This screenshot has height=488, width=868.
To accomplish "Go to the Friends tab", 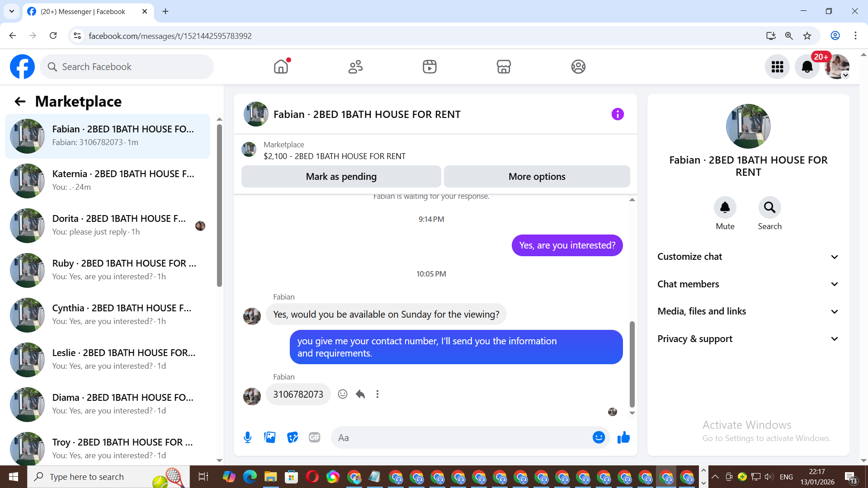I will coord(355,67).
